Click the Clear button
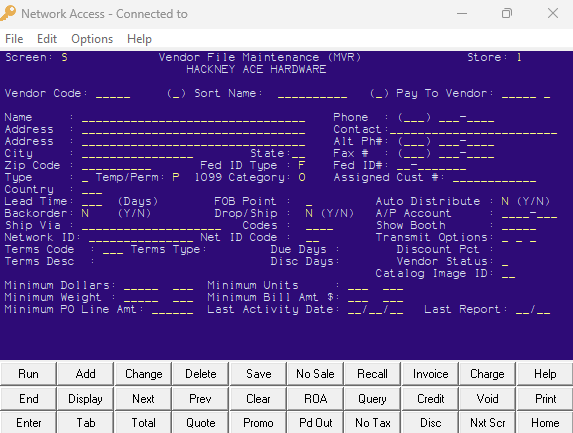The height and width of the screenshot is (433, 573). coord(258,399)
